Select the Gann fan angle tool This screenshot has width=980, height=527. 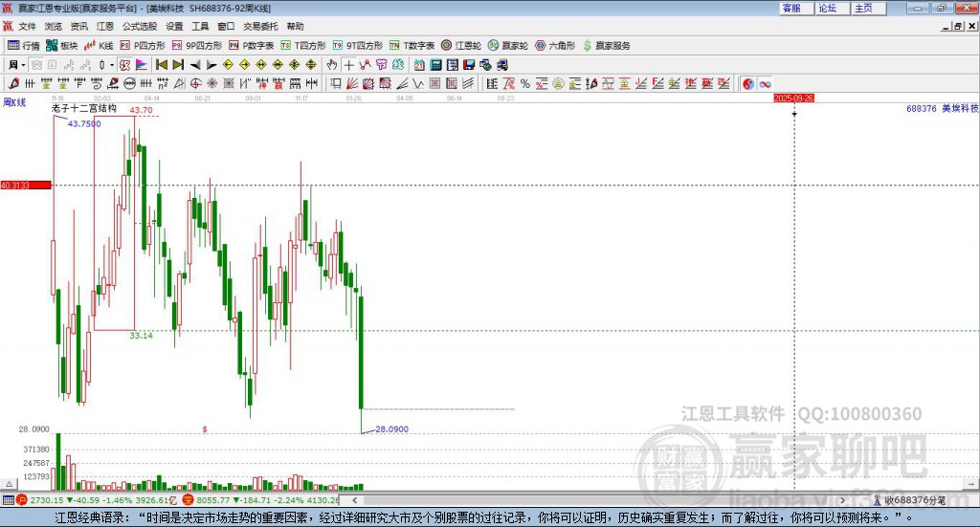[353, 83]
